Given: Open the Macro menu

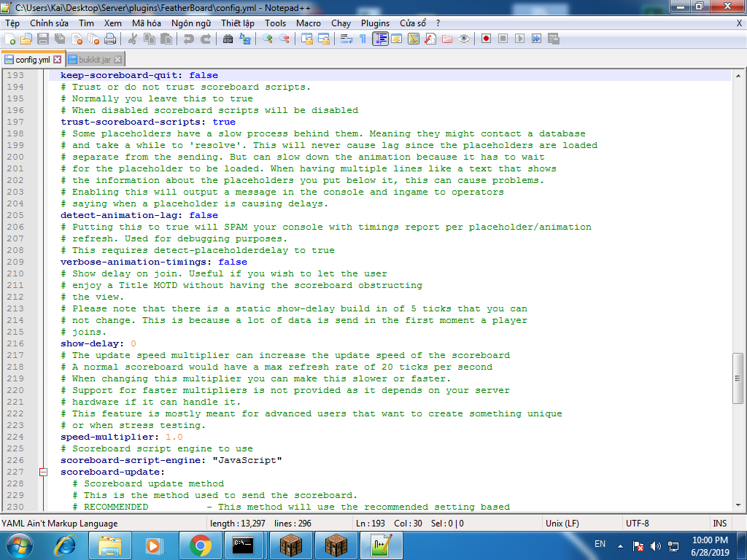Looking at the screenshot, I should click(309, 23).
